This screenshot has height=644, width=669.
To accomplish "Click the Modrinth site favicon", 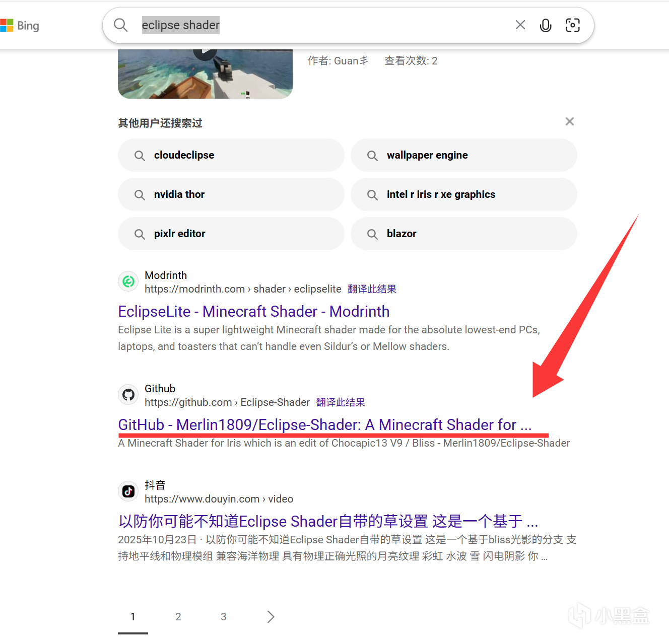I will coord(128,281).
